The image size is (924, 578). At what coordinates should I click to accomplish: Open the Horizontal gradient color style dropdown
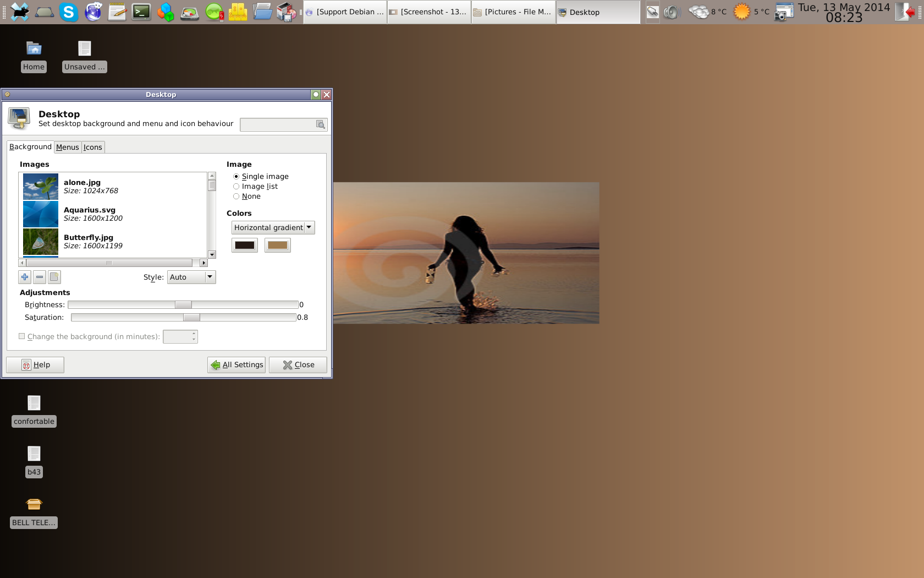pos(273,227)
